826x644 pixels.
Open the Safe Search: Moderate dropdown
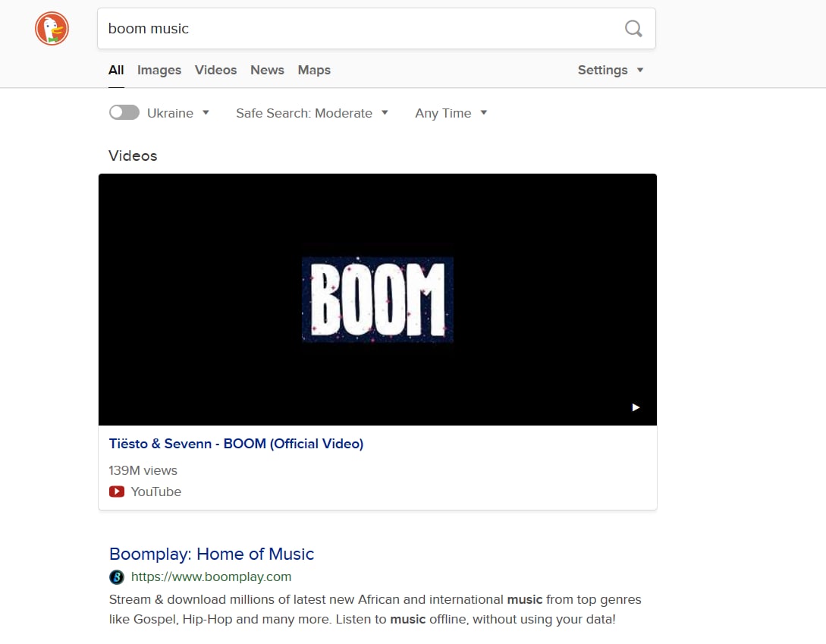(312, 113)
